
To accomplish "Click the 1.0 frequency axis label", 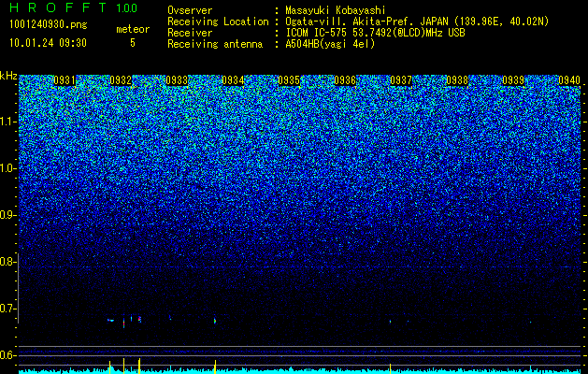I will coord(7,168).
